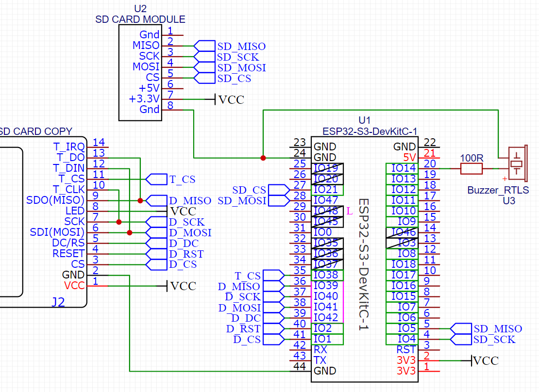
Task: Click the junction dot on the GND wire near pin 24
Action: tap(263, 158)
